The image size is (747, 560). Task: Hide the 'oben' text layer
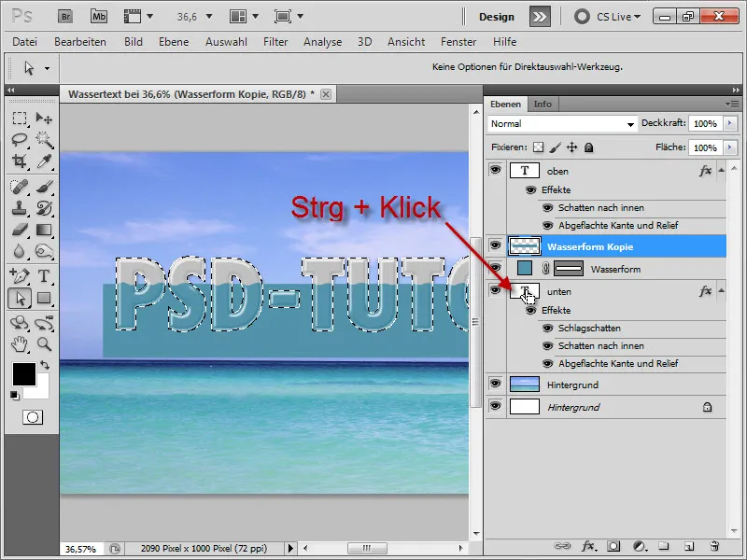pyautogui.click(x=496, y=170)
